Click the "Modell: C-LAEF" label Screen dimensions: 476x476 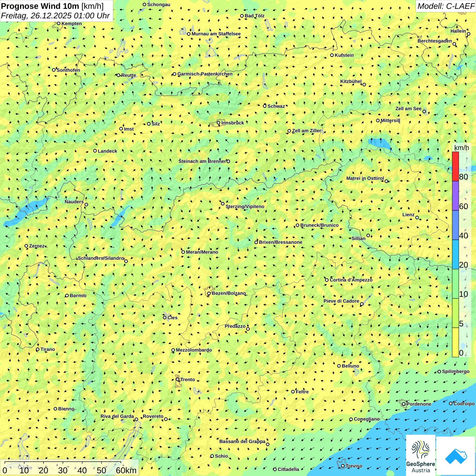(446, 6)
